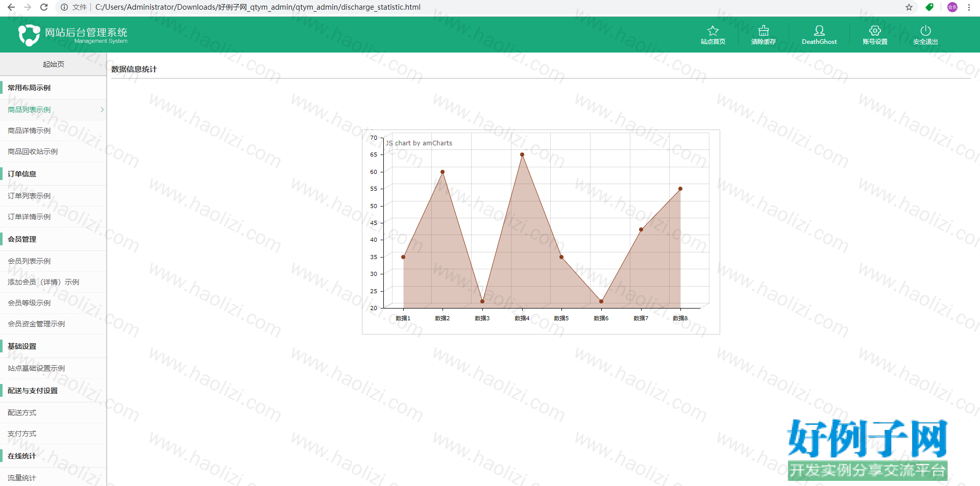Click the 站点首页 star icon
The height and width of the screenshot is (486, 980).
713,31
